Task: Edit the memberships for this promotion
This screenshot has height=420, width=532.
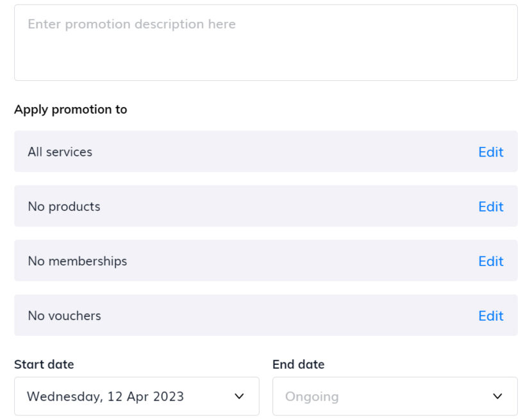Action: 490,261
